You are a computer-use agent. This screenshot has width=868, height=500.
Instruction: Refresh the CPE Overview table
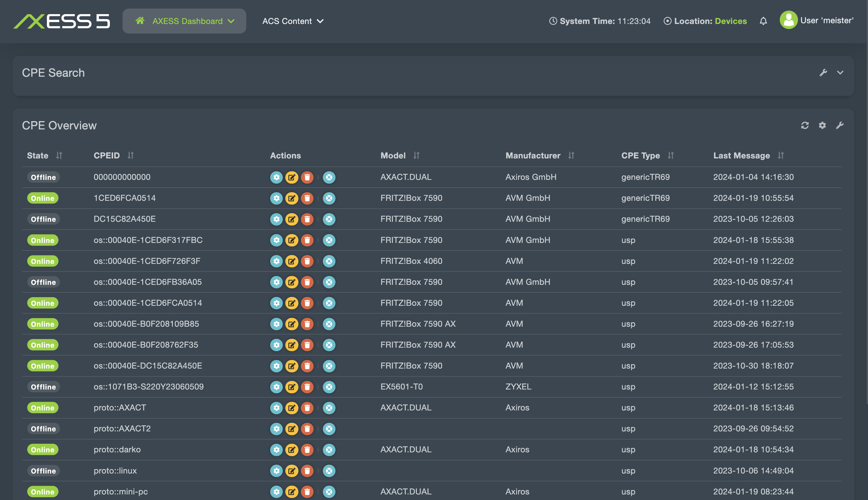[805, 125]
